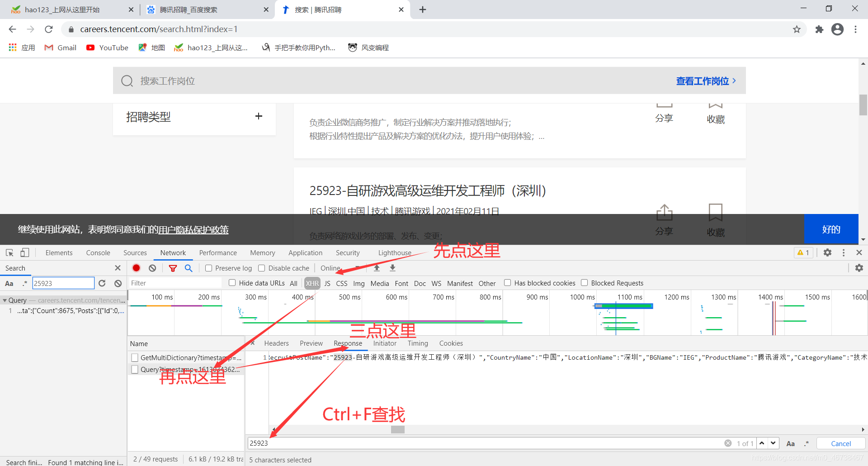Open the Preview tab of the request
The width and height of the screenshot is (868, 466).
[x=311, y=343]
